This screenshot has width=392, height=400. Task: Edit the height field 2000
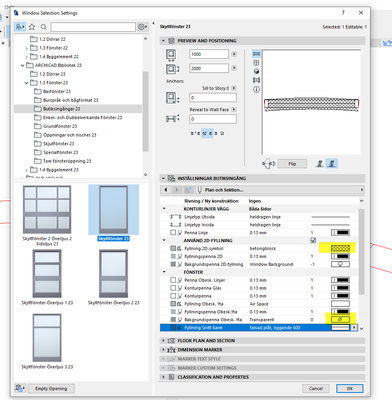pos(209,68)
